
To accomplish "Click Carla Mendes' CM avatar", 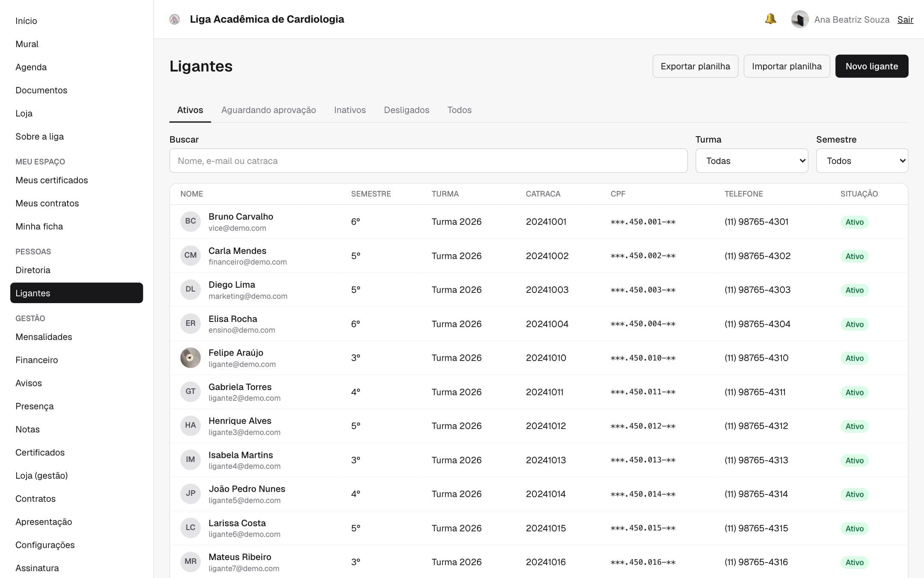I will 190,256.
